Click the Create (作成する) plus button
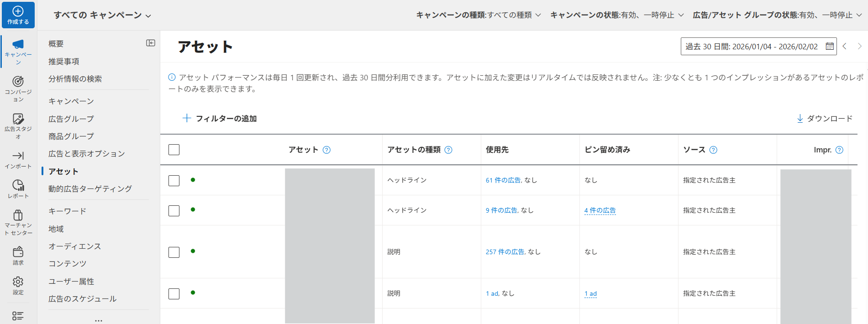Image resolution: width=868 pixels, height=324 pixels. 18,15
